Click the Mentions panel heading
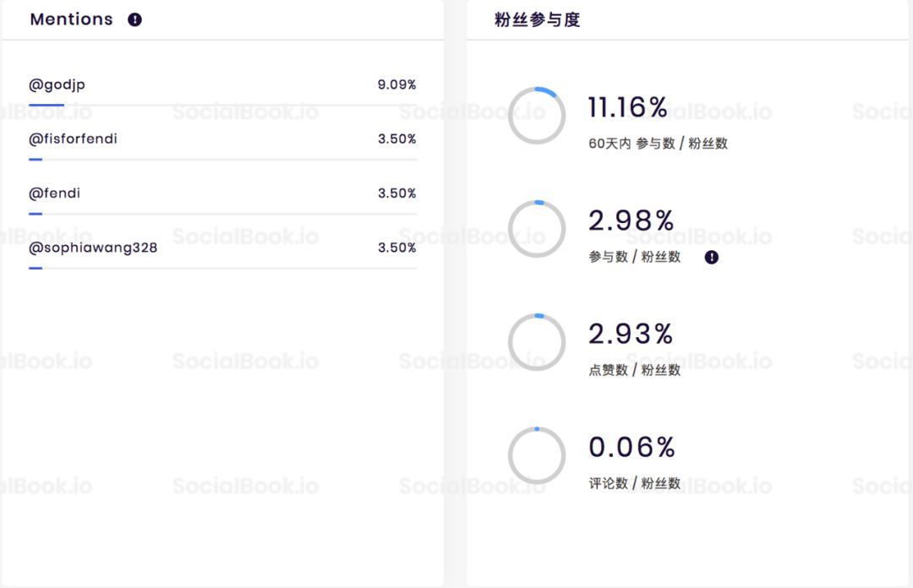Viewport: 913px width, 588px height. [x=72, y=19]
